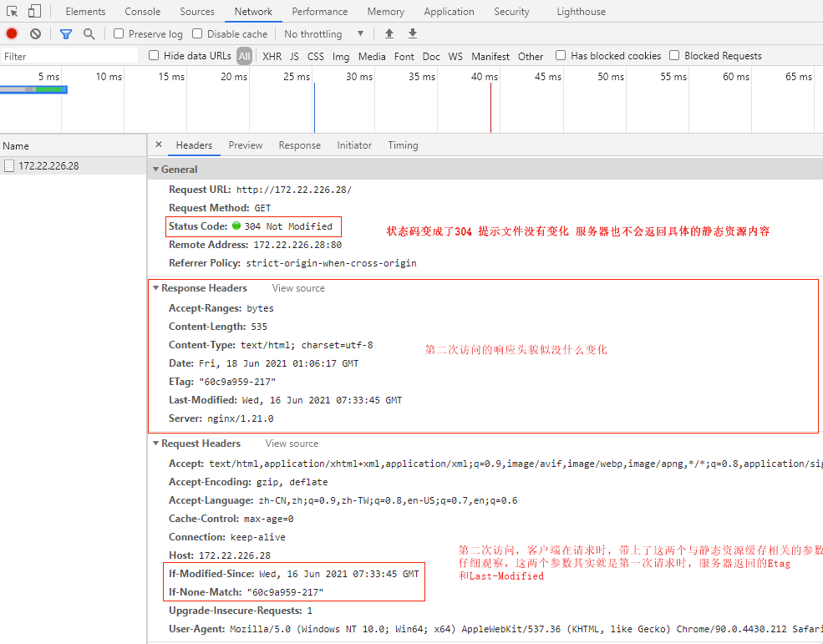Select the Network panel tab
The image size is (823, 644).
pyautogui.click(x=253, y=12)
